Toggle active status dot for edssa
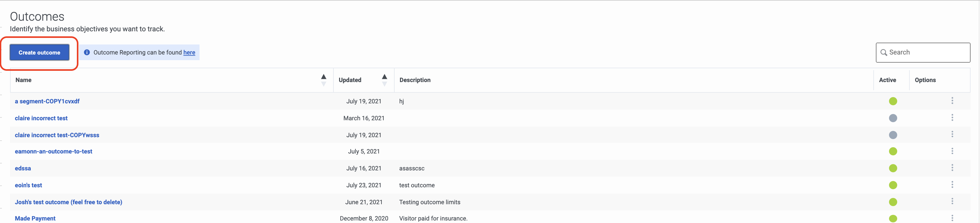 (x=893, y=168)
